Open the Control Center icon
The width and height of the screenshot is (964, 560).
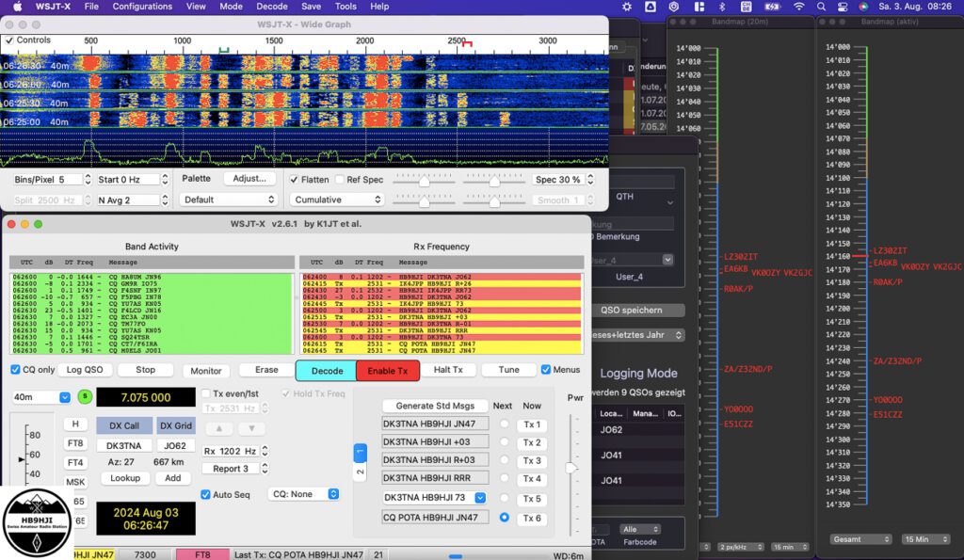coord(843,7)
